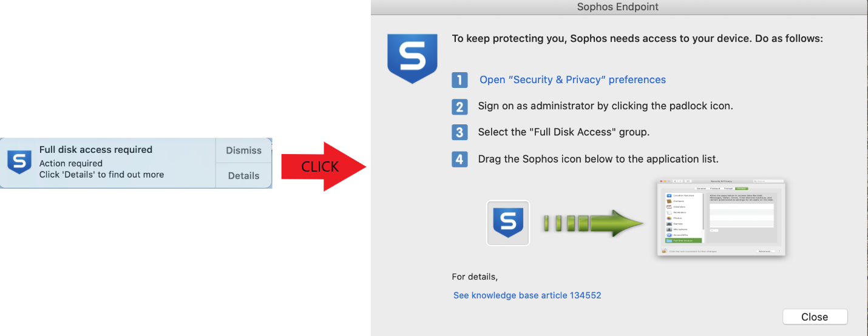868x336 pixels.
Task: Open Details in the Sophos notification
Action: click(x=243, y=176)
